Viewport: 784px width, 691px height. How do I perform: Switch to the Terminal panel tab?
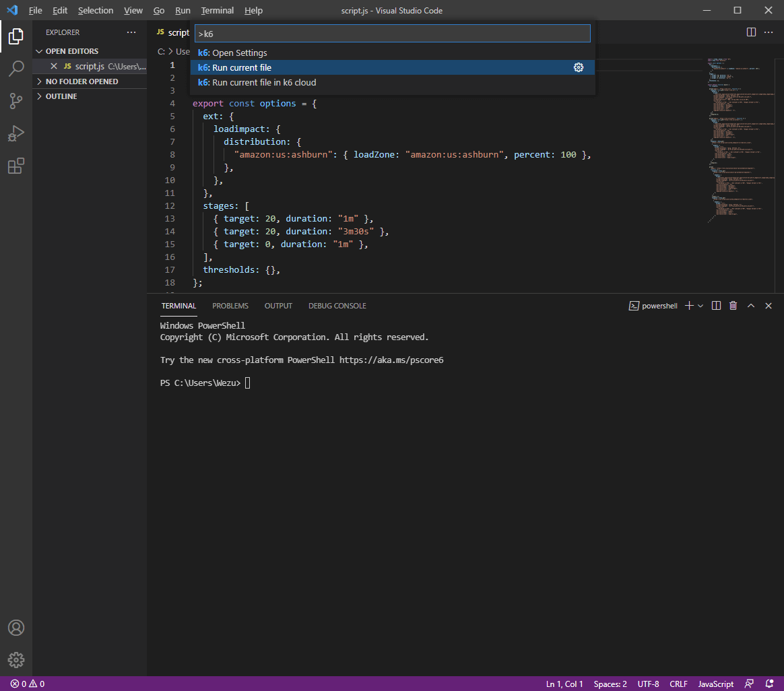point(178,306)
